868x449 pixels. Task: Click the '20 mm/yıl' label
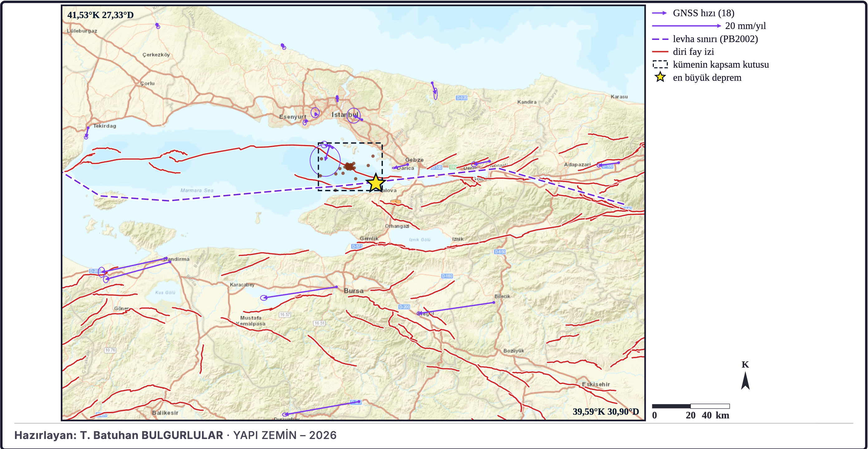[x=745, y=26]
